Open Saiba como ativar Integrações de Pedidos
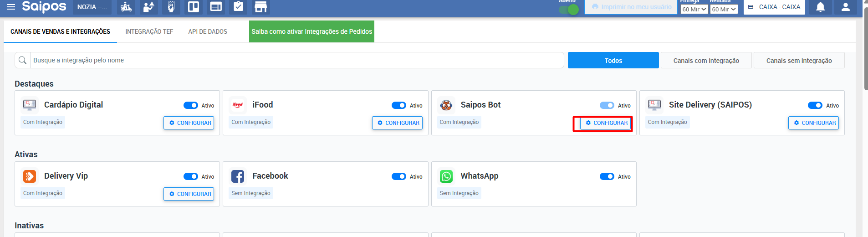Viewport: 868px width, 237px height. pyautogui.click(x=311, y=31)
